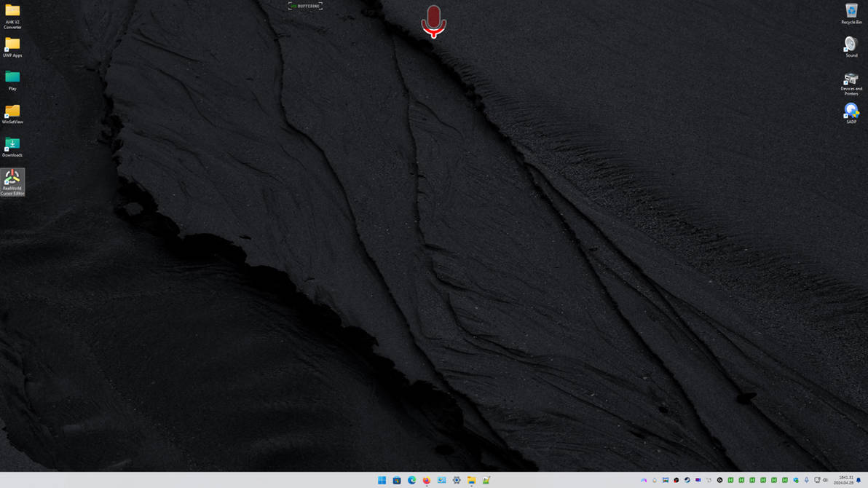The width and height of the screenshot is (868, 488).
Task: Expand the hidden system tray icons
Action: click(644, 480)
